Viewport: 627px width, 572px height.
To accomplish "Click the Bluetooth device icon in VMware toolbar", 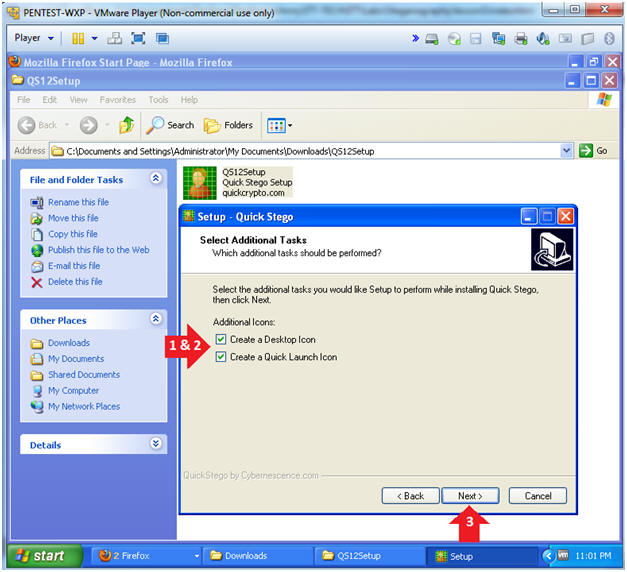I will pos(609,39).
